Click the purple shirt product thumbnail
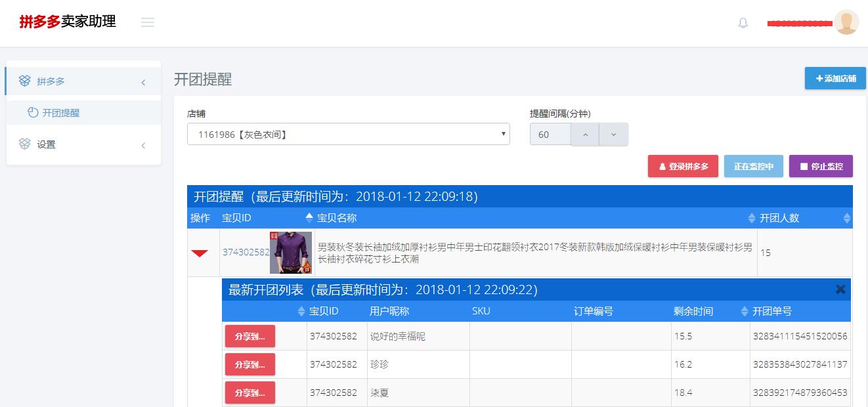The height and width of the screenshot is (407, 868). [x=291, y=252]
